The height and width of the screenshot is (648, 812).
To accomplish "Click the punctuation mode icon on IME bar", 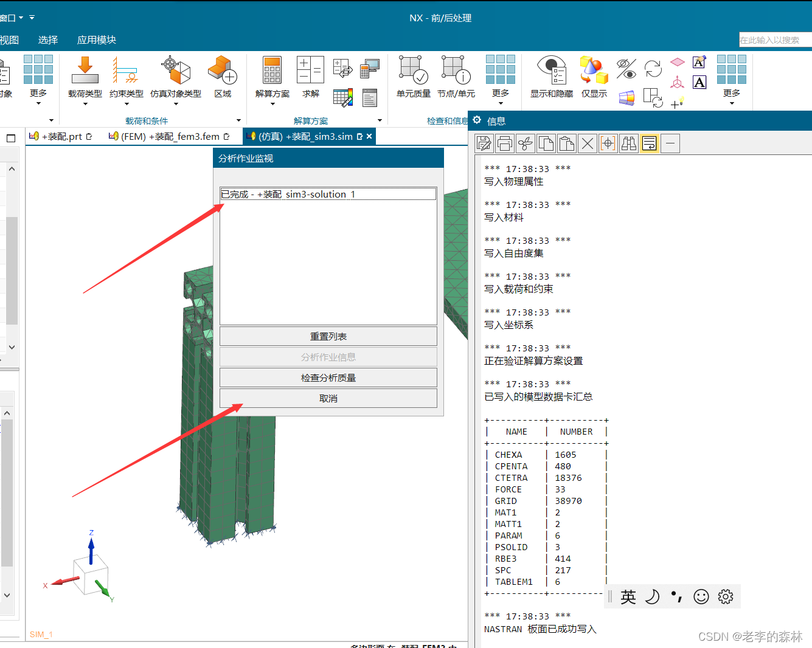I will click(x=676, y=597).
